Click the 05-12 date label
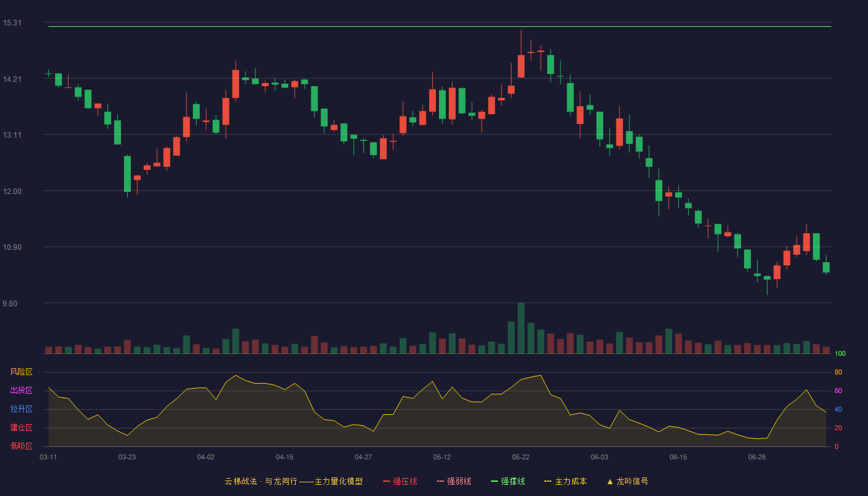868x496 pixels. [x=442, y=457]
